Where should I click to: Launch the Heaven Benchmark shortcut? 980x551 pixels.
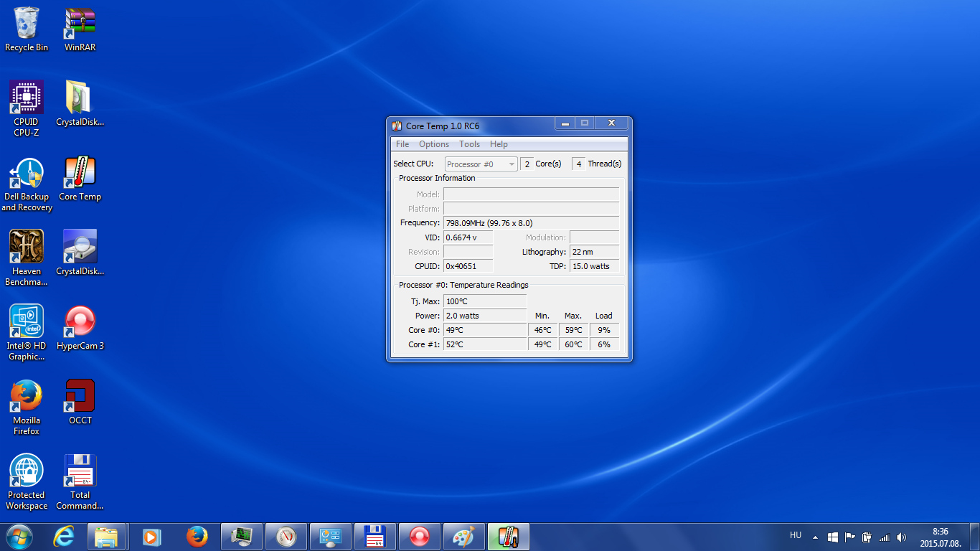click(27, 248)
